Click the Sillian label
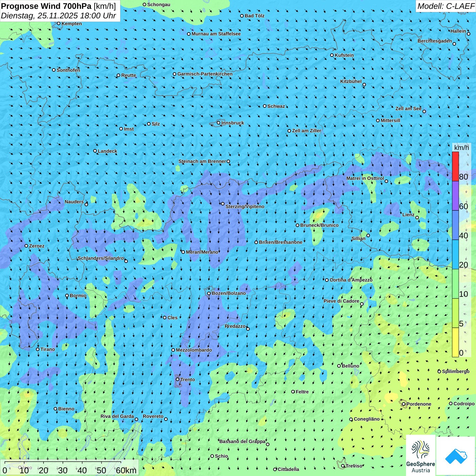This screenshot has width=476, height=476. click(x=358, y=238)
